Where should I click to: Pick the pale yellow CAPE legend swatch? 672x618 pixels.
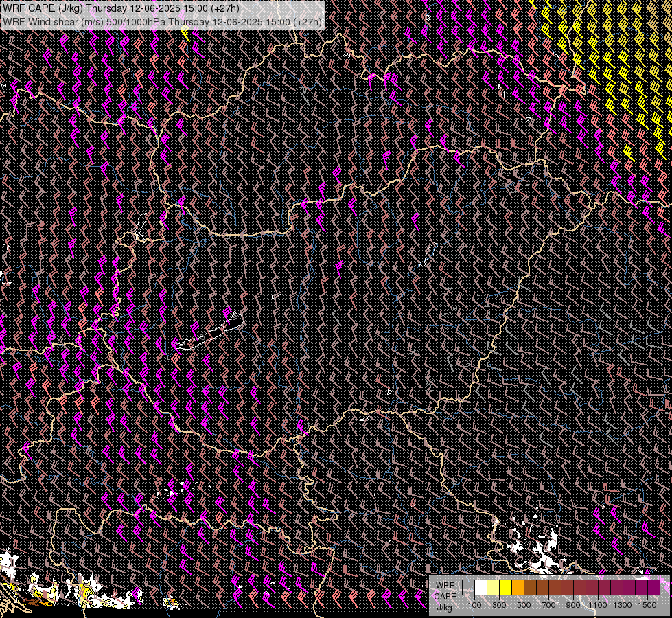(494, 587)
